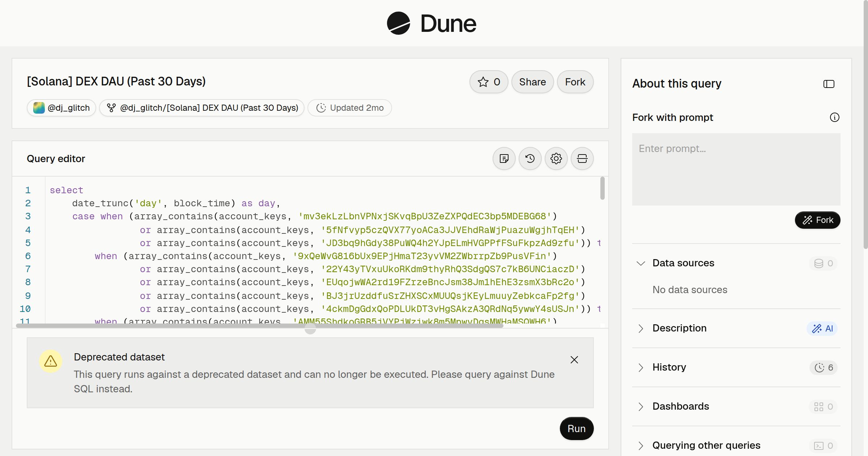This screenshot has width=868, height=456.
Task: Click the yellow warning triangle icon
Action: point(51,361)
